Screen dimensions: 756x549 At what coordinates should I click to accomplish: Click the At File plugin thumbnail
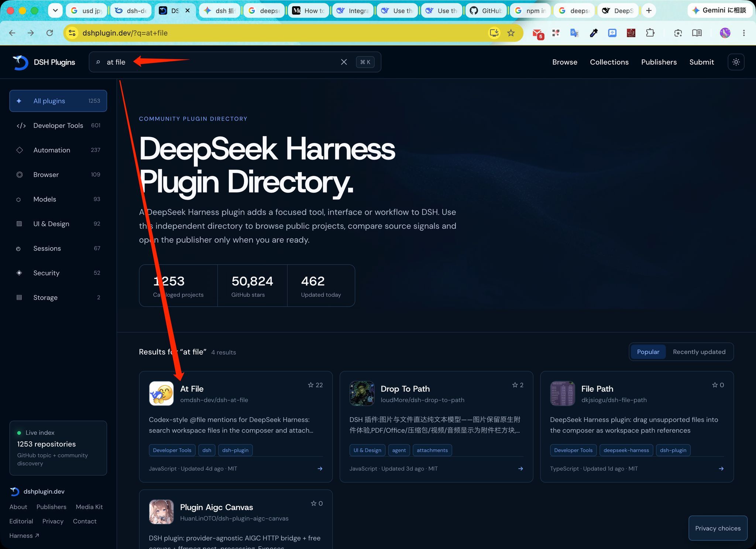[x=161, y=393]
